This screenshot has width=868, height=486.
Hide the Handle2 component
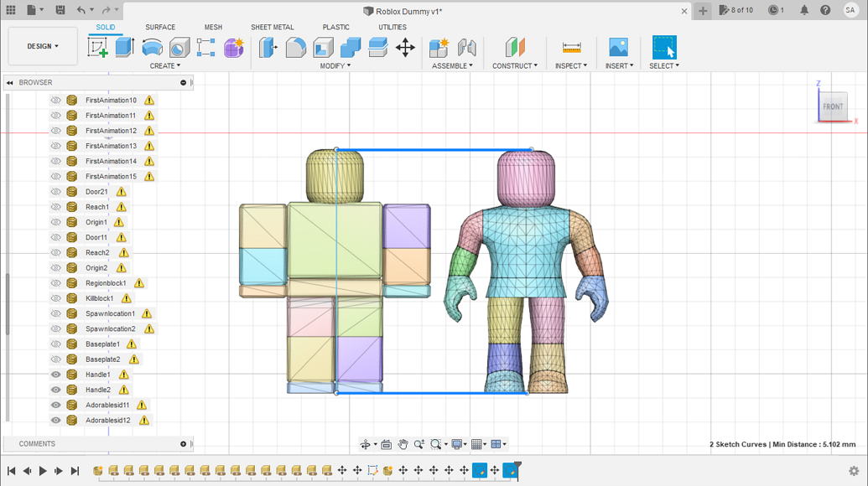pyautogui.click(x=56, y=390)
